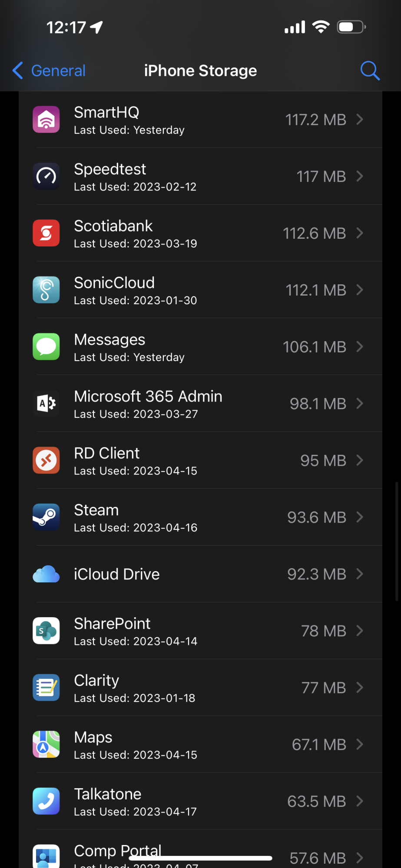The image size is (401, 868).
Task: Tap the red Scotiabank icon
Action: click(x=46, y=233)
